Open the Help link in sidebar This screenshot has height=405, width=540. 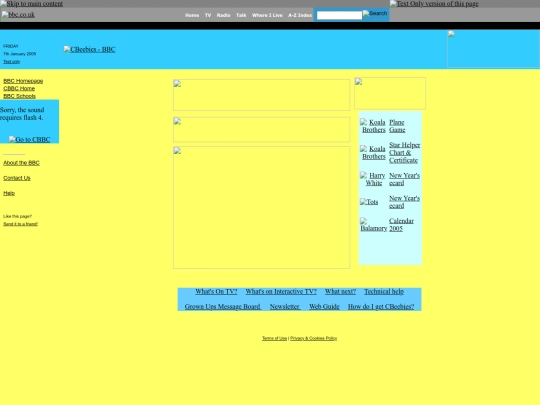coord(9,193)
